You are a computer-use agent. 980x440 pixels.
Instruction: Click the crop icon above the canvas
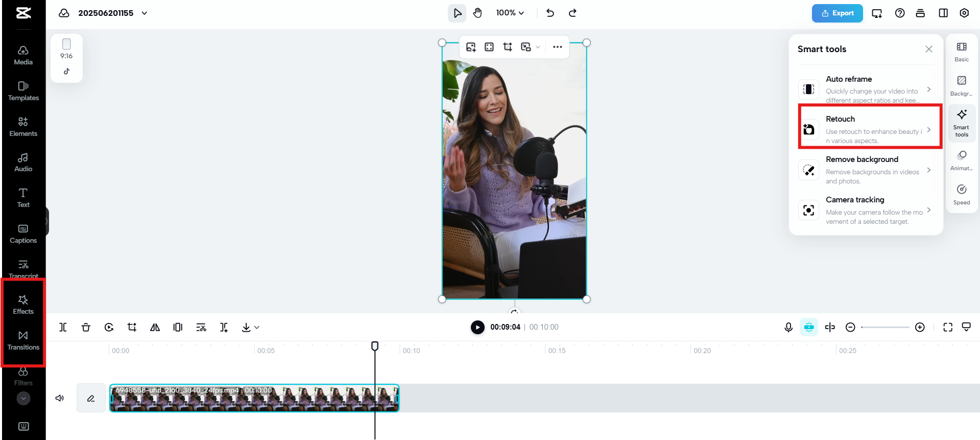click(x=508, y=47)
